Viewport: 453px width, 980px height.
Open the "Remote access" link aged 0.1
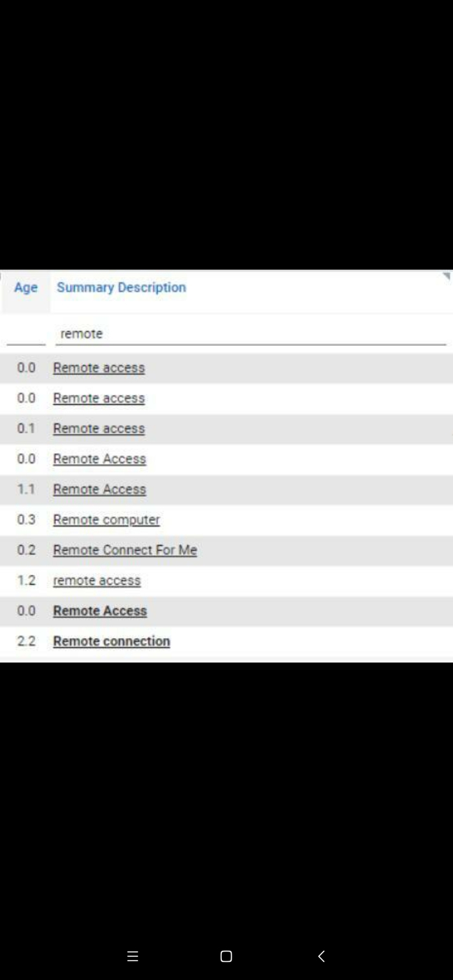click(99, 429)
